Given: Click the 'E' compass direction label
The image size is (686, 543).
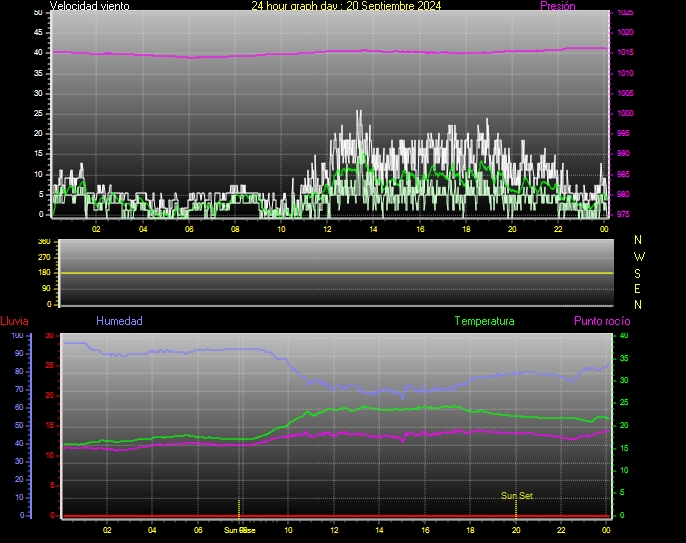Looking at the screenshot, I should [x=637, y=289].
